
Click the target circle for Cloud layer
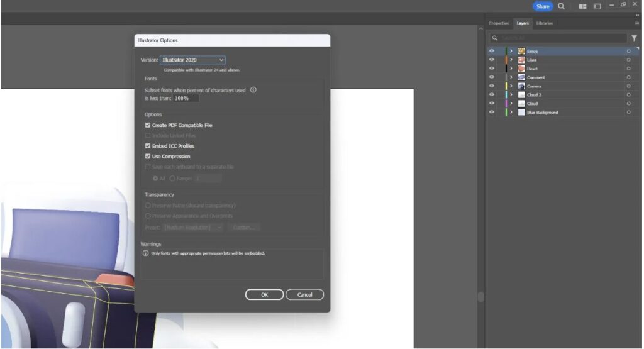[x=628, y=104]
